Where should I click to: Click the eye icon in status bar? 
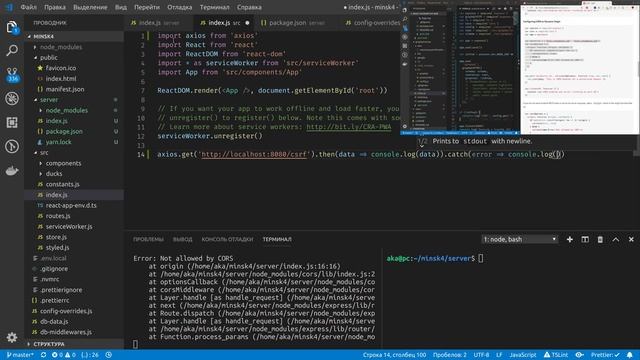[x=579, y=355]
